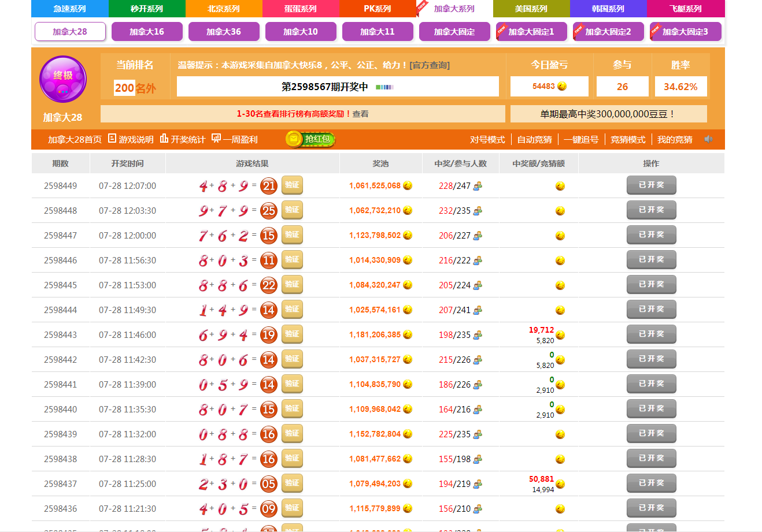Click the pool coin icon for period 2598443

click(x=408, y=335)
